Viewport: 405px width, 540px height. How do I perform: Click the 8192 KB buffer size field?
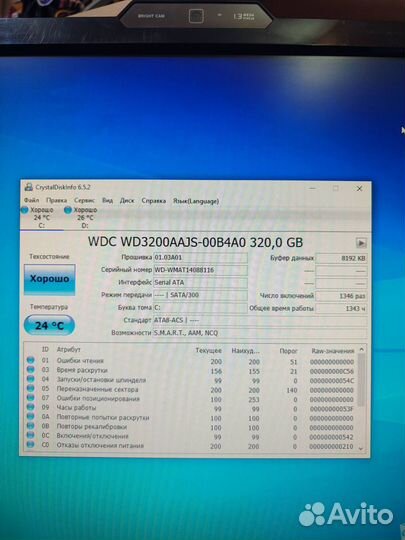(341, 258)
